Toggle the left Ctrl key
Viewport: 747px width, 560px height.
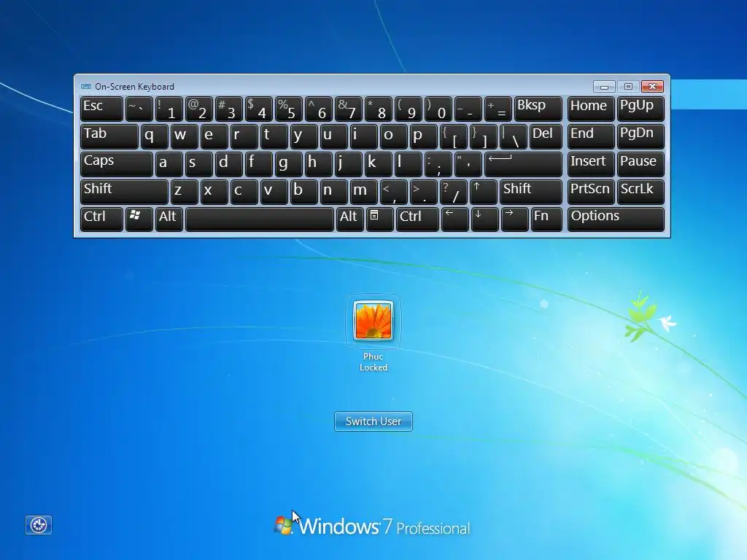point(101,219)
